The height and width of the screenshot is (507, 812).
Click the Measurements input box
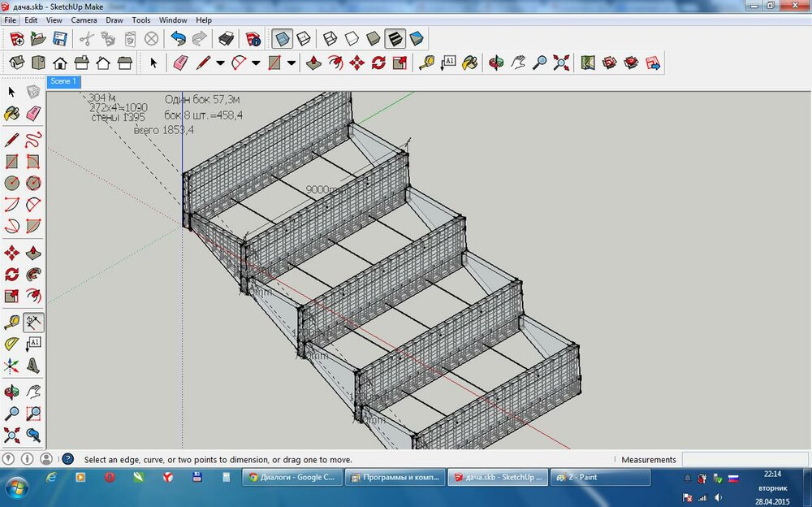pos(745,460)
